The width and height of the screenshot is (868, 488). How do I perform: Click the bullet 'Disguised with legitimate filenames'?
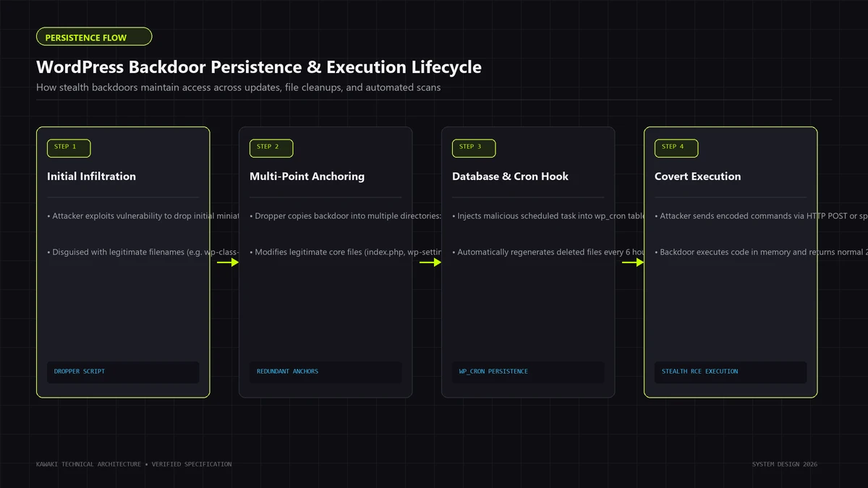[143, 252]
